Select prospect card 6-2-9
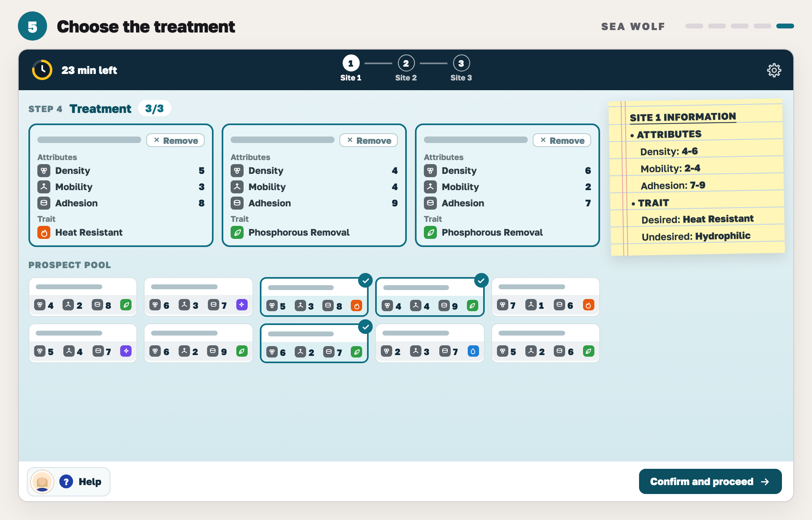This screenshot has height=520, width=812. click(199, 343)
